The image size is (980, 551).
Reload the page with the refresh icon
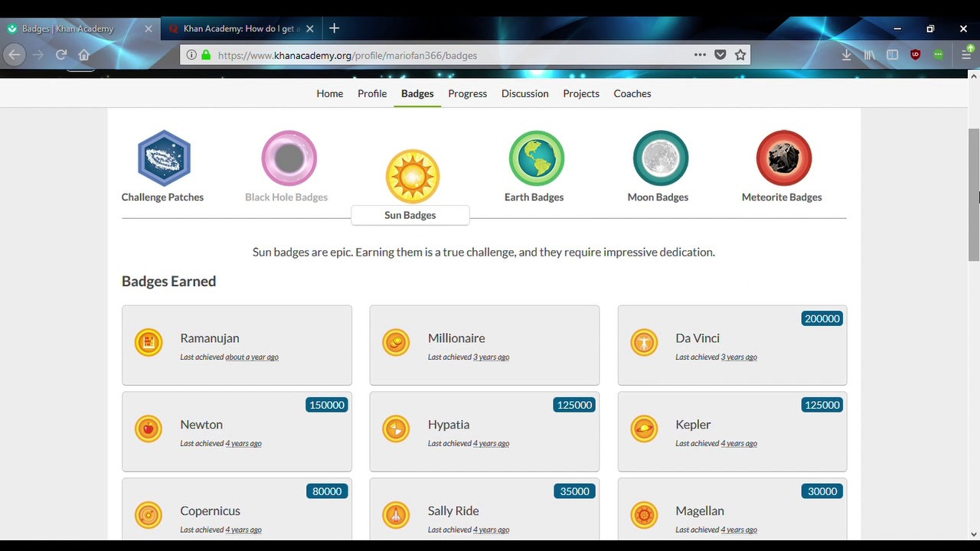61,54
